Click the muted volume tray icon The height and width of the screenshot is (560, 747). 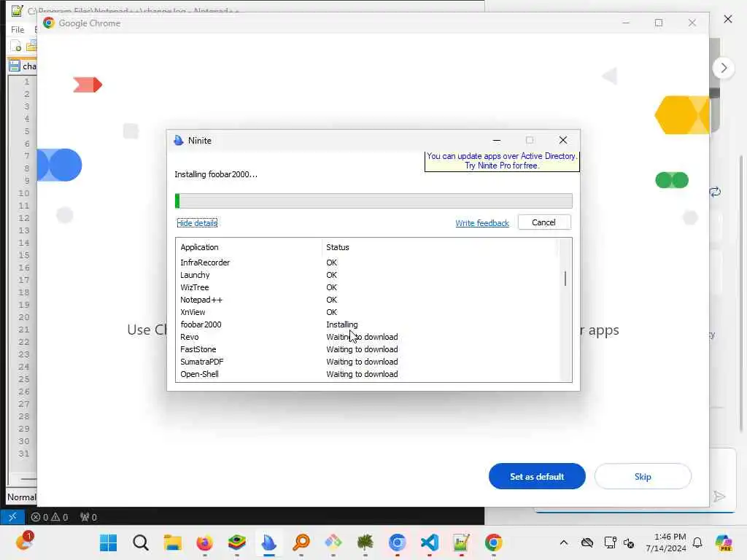pos(629,542)
